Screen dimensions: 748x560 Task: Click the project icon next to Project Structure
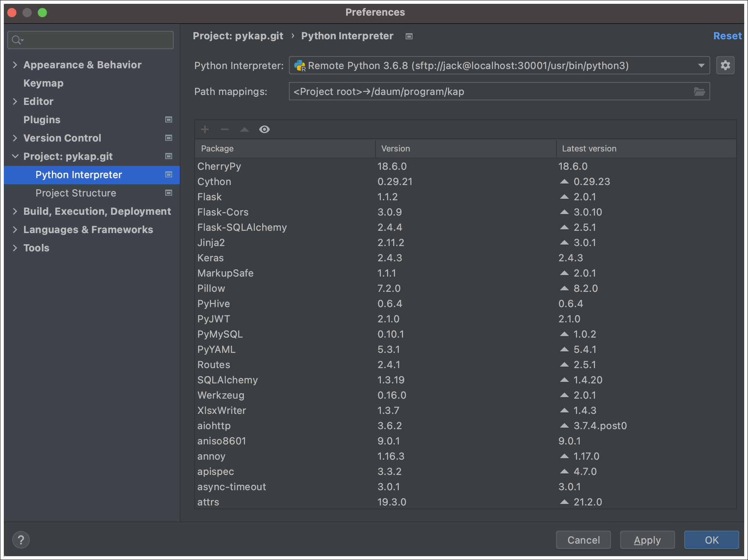(x=169, y=193)
